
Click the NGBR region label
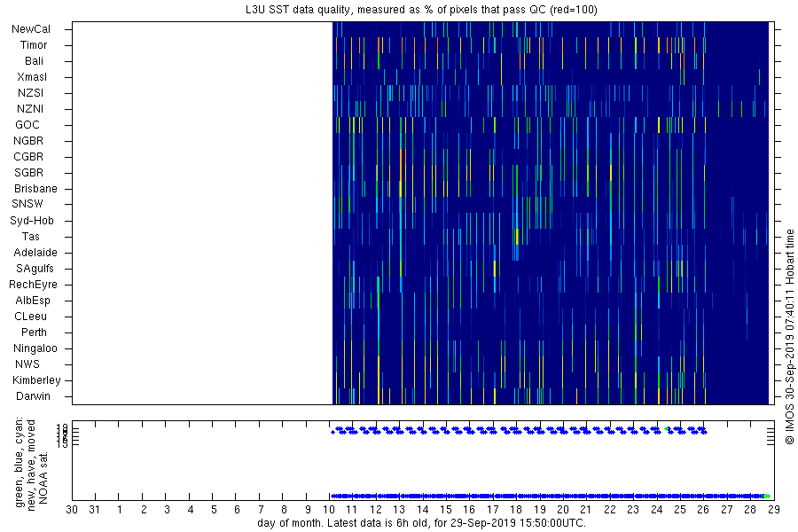click(x=28, y=140)
